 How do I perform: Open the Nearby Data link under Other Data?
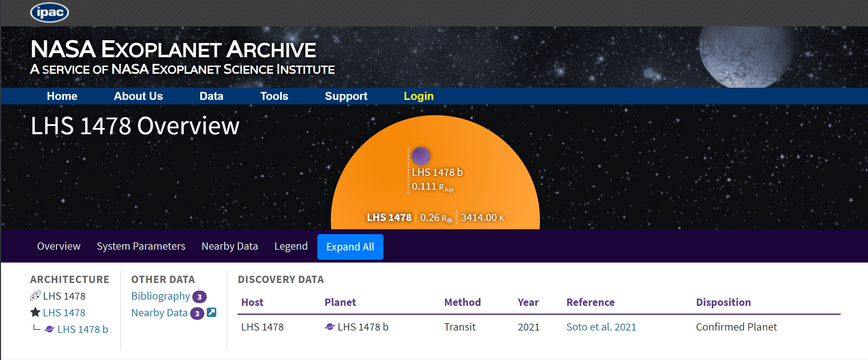pyautogui.click(x=159, y=313)
